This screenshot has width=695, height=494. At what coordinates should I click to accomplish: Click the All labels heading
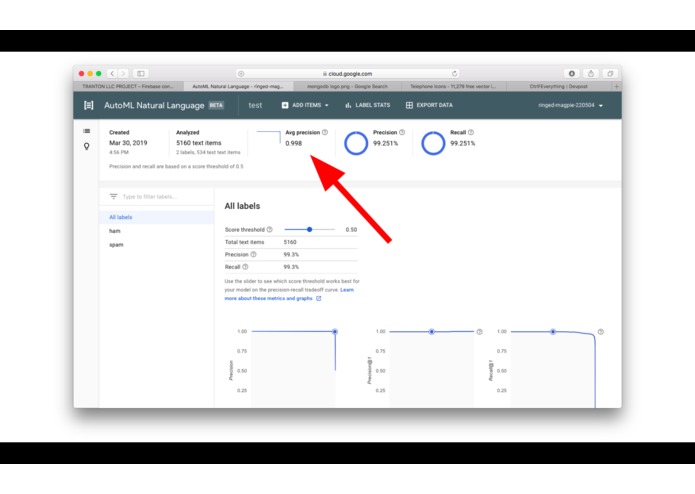click(x=242, y=206)
